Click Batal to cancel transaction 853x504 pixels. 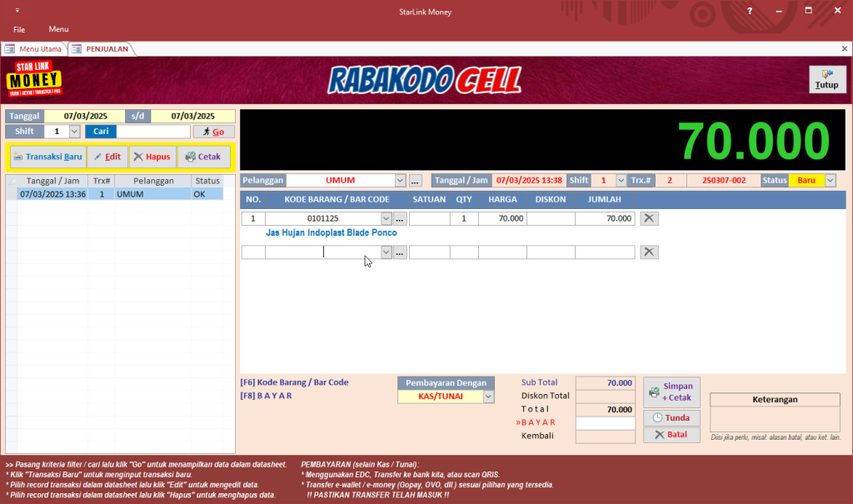click(x=671, y=435)
